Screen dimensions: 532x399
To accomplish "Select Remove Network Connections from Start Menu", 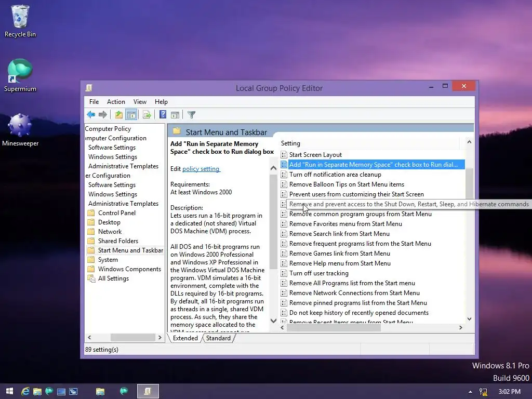I will tap(354, 293).
